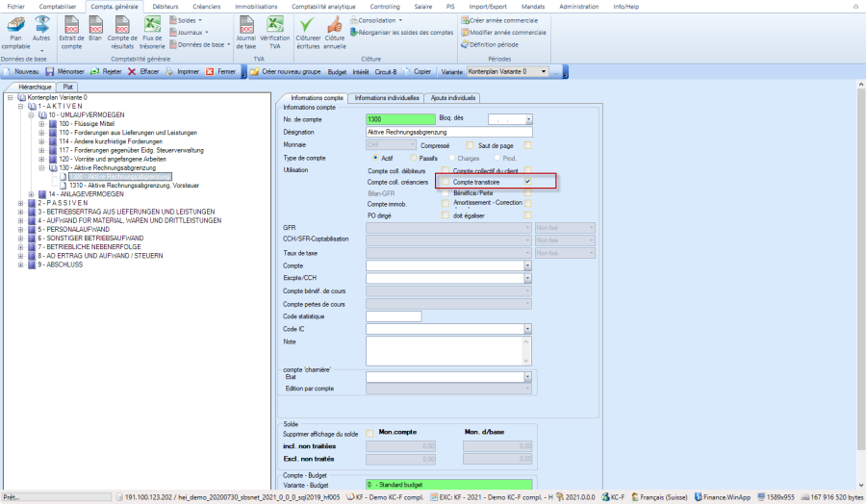Screen dimensions: 866x504
Task: Save with the Mémoriser button
Action: click(65, 72)
